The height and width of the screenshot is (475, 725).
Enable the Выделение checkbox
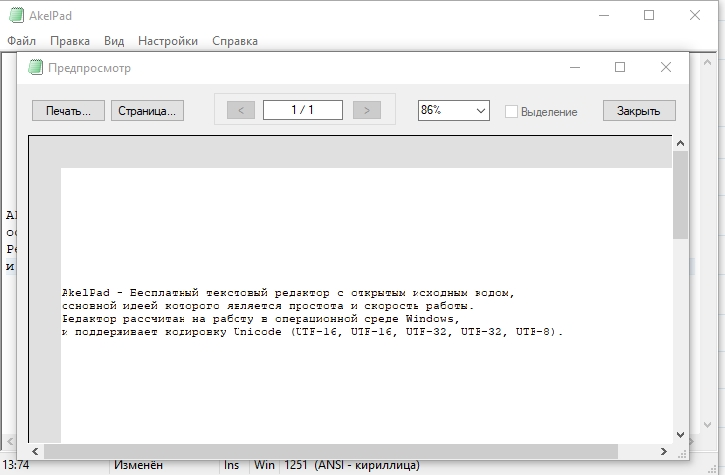pyautogui.click(x=511, y=111)
